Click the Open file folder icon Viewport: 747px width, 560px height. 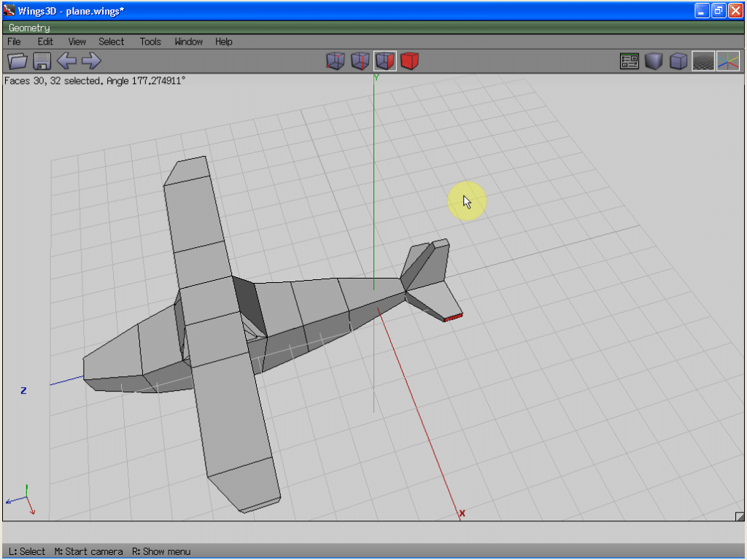tap(17, 61)
